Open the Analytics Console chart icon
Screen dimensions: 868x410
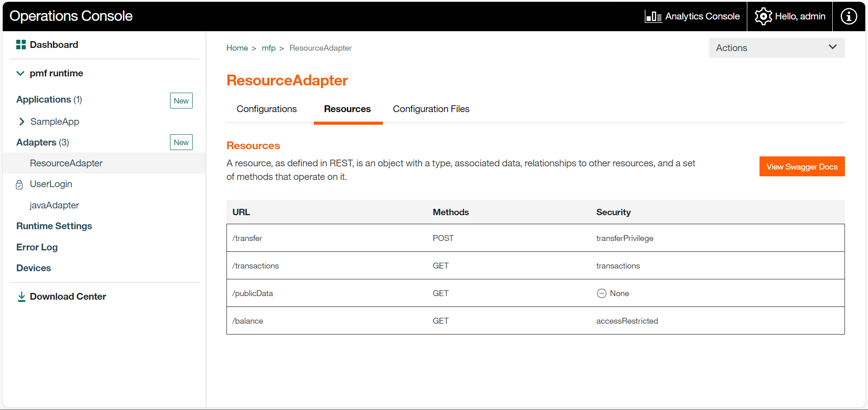[653, 16]
